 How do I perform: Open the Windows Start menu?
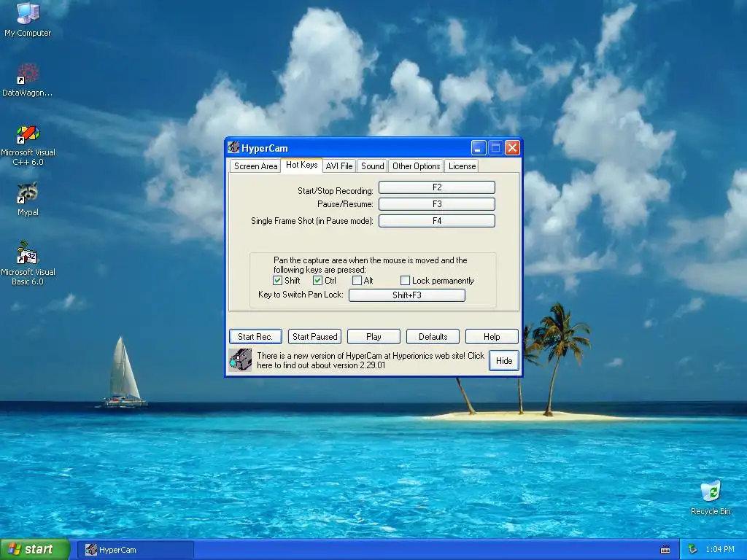[x=35, y=550]
